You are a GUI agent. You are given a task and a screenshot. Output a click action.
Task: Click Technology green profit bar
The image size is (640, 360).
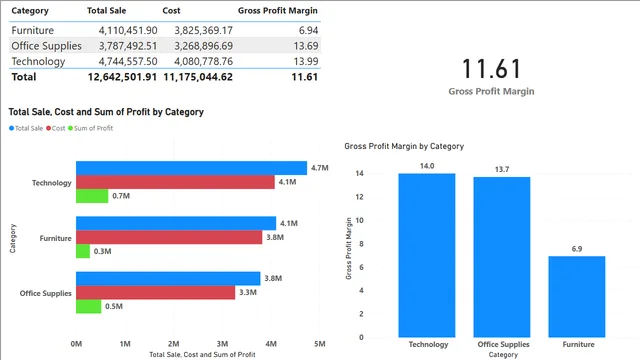92,196
